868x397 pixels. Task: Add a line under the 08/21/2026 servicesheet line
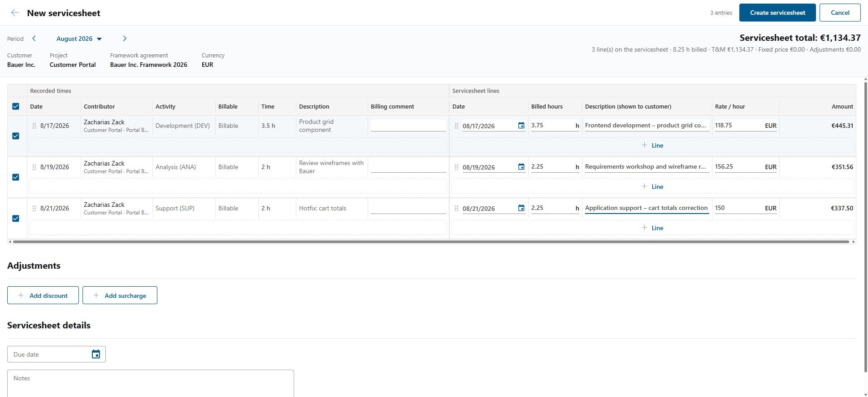tap(652, 228)
